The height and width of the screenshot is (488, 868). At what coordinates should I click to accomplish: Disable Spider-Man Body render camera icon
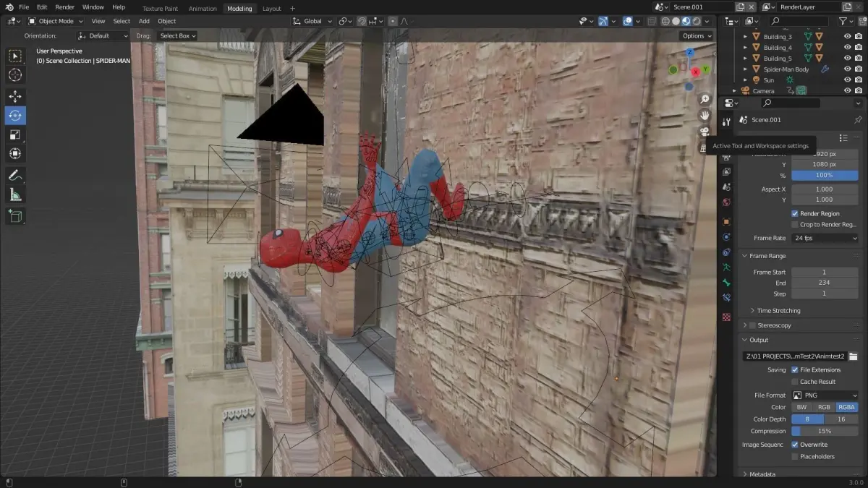858,69
